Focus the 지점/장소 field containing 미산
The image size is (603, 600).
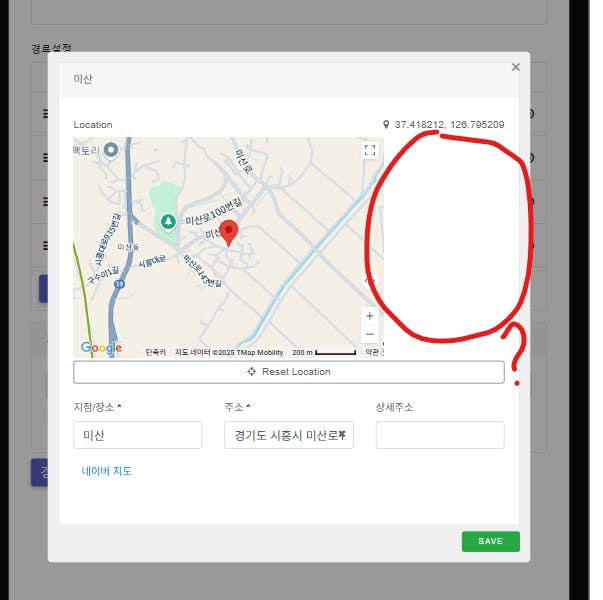coord(137,435)
